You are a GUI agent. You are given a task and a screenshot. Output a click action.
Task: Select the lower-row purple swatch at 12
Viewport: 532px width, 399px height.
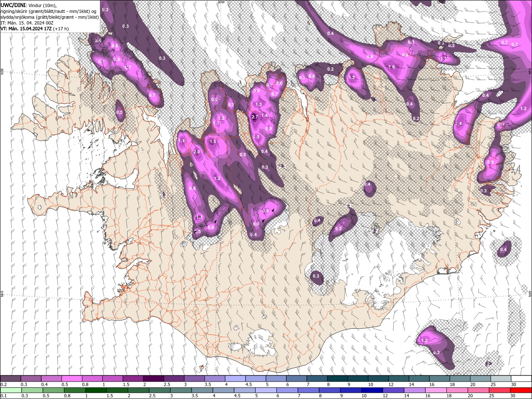394,390
